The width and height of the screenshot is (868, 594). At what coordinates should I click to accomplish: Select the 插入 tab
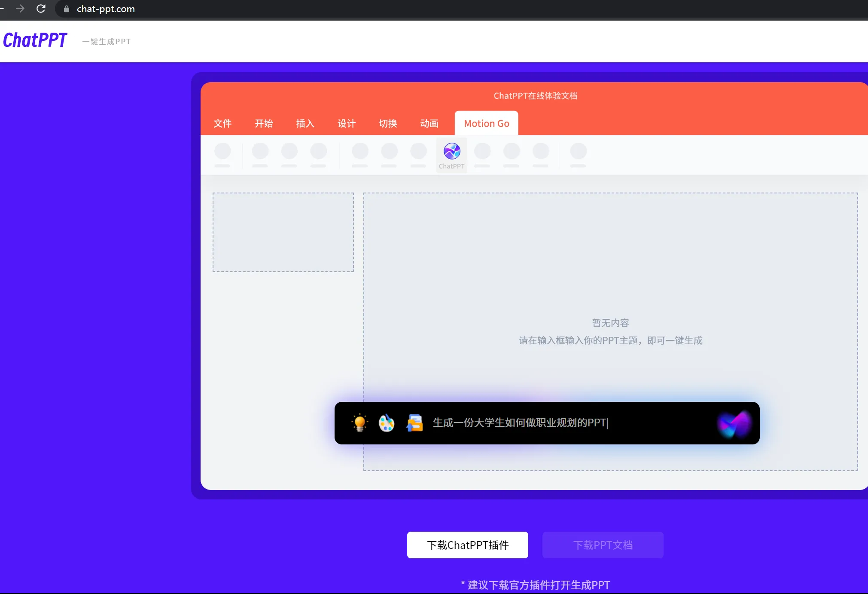305,123
